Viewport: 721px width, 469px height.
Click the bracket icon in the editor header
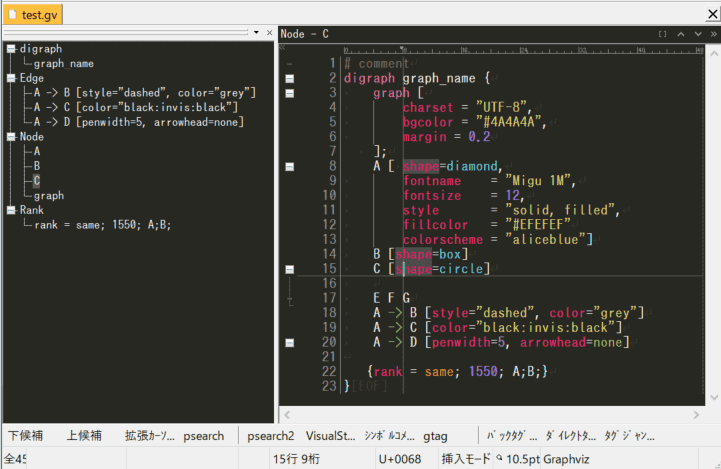pyautogui.click(x=663, y=34)
